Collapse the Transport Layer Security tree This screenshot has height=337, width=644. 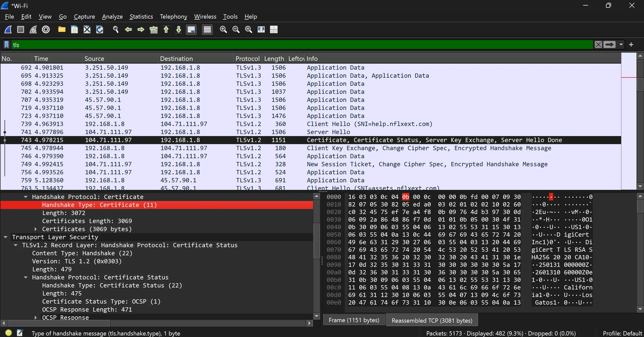[x=6, y=237]
